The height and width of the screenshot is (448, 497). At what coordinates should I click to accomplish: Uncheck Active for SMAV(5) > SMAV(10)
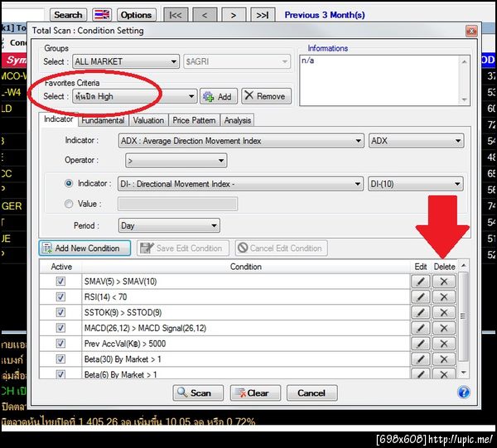(60, 281)
